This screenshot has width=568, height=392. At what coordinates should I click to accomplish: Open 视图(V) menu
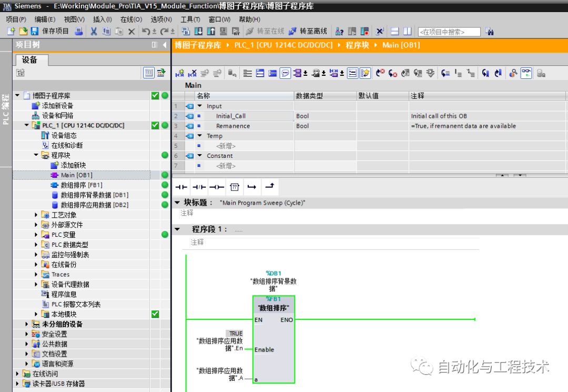(x=74, y=19)
